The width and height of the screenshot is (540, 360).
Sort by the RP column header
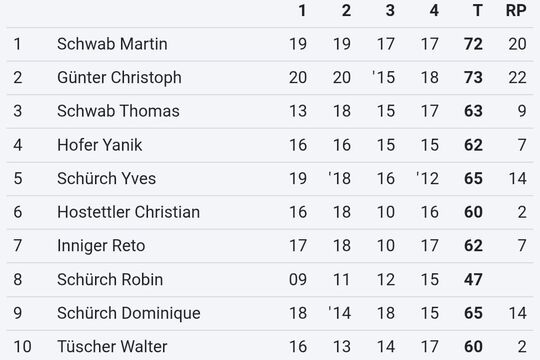click(x=516, y=11)
